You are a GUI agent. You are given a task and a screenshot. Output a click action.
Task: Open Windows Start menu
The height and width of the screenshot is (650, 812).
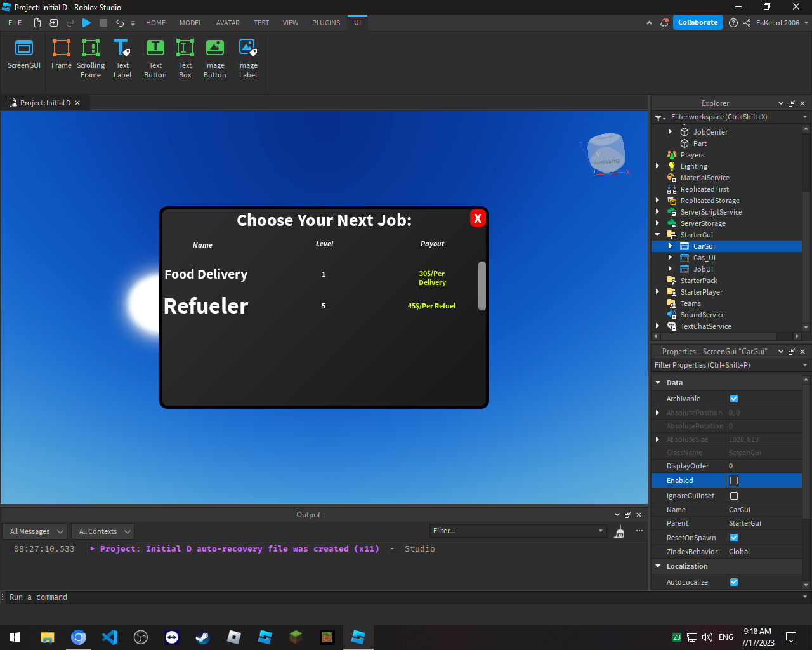[x=15, y=637]
